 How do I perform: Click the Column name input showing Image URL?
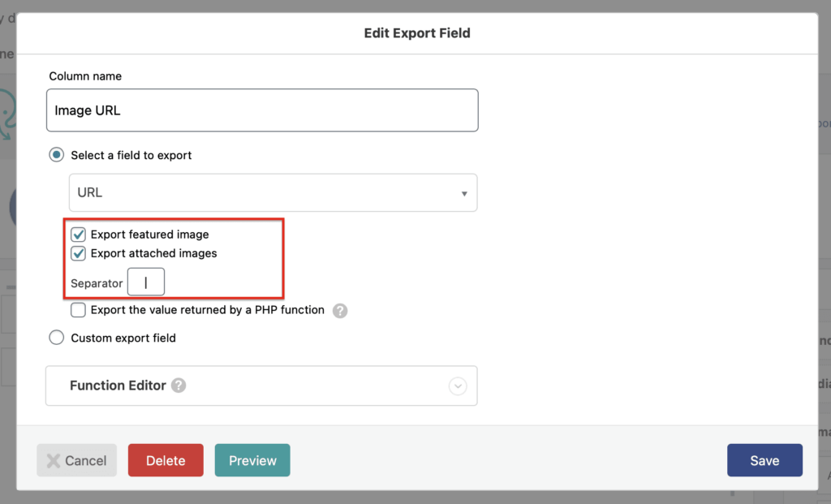[x=261, y=110]
